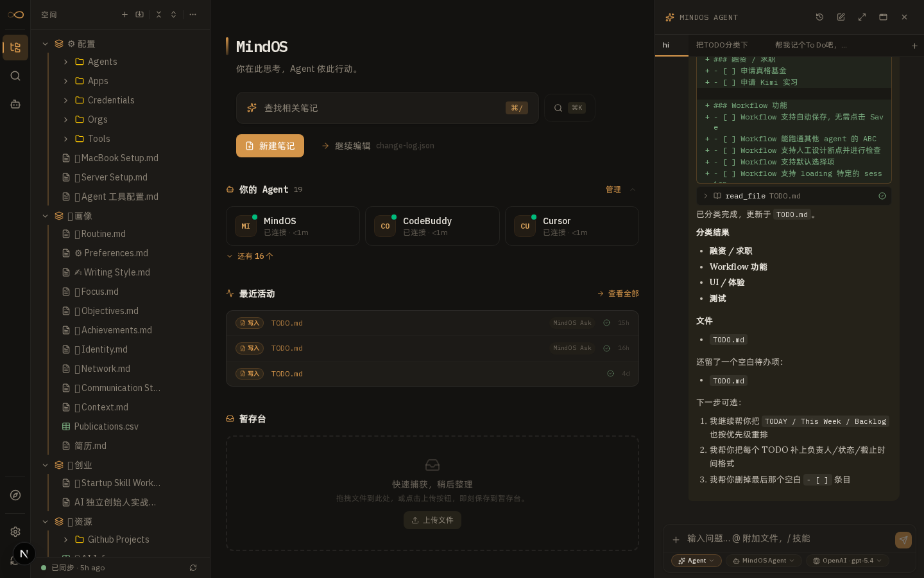Open the agents robot panel in left rail

(x=15, y=104)
